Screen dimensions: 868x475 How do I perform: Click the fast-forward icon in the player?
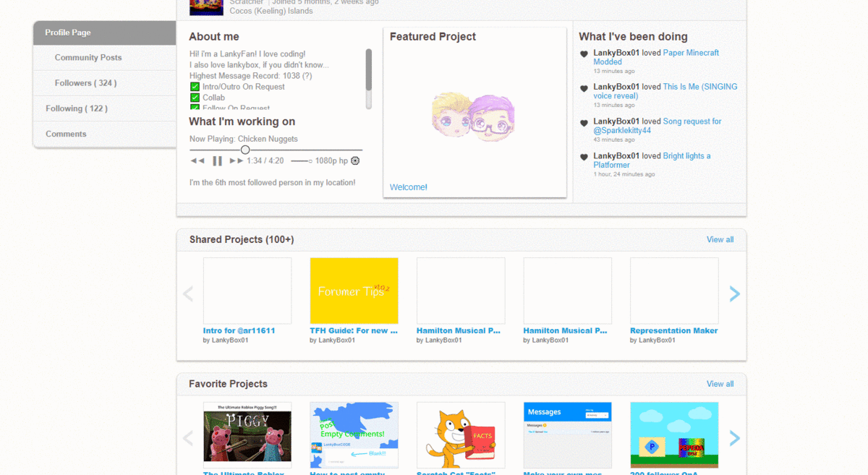[x=236, y=161]
